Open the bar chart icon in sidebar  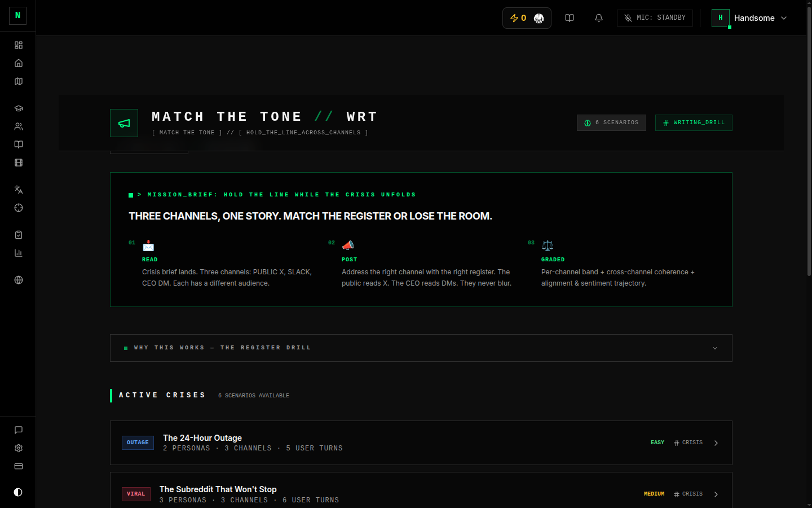tap(19, 253)
